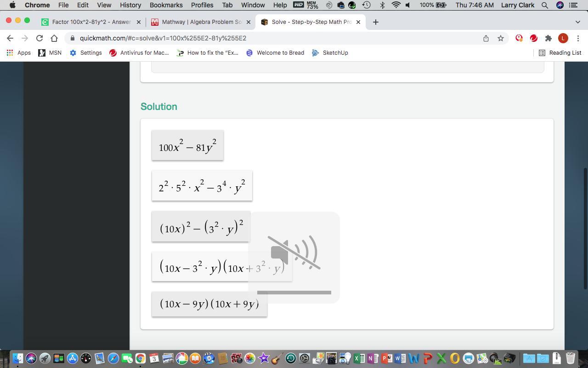Close the Mathway tab

click(x=249, y=22)
